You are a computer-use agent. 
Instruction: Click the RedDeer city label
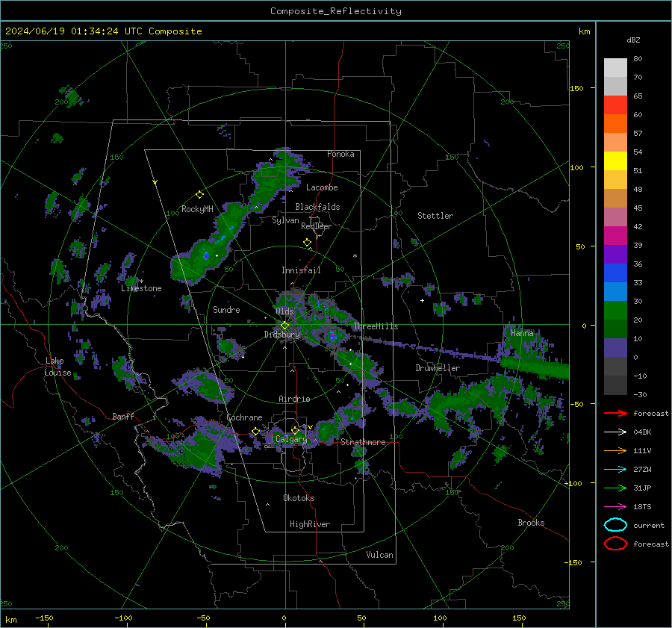pos(317,226)
